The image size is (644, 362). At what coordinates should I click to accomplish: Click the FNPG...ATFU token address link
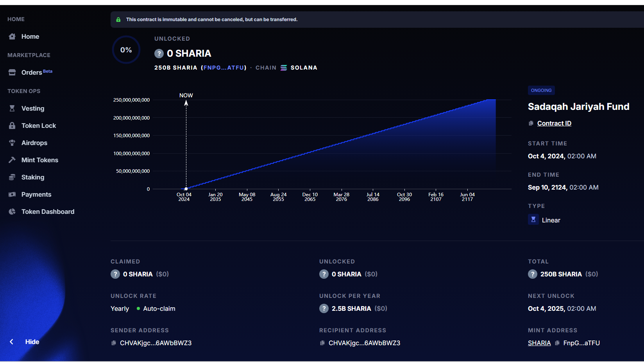tap(224, 68)
